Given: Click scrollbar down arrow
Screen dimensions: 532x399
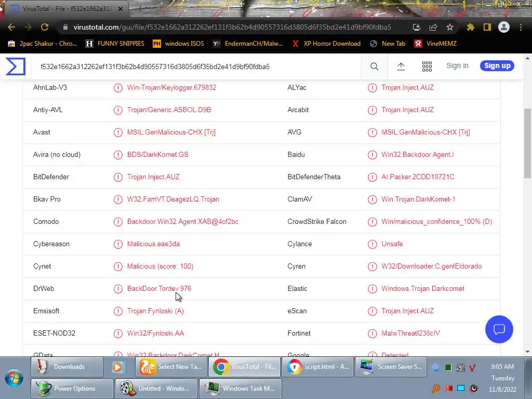Looking at the screenshot, I should point(528,352).
